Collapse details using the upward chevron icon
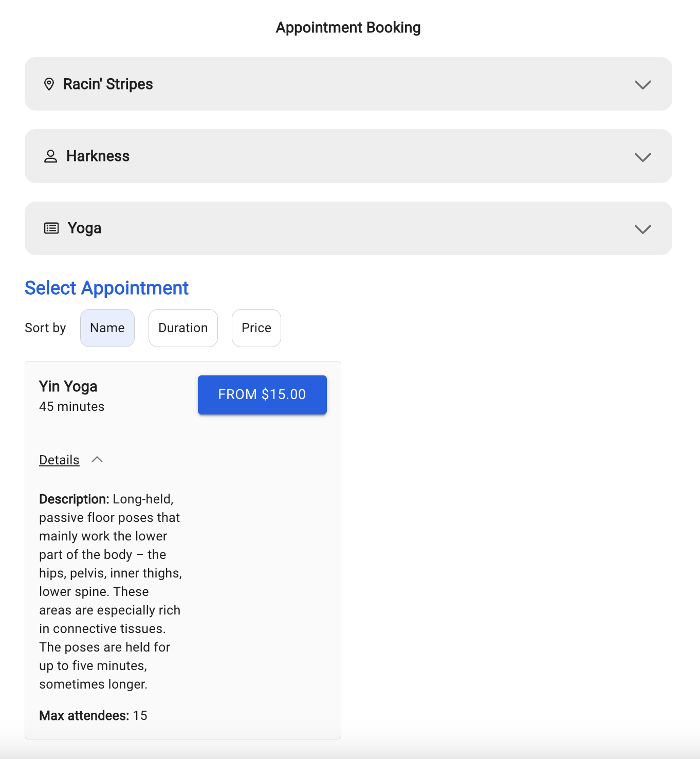This screenshot has height=759, width=700. point(97,460)
